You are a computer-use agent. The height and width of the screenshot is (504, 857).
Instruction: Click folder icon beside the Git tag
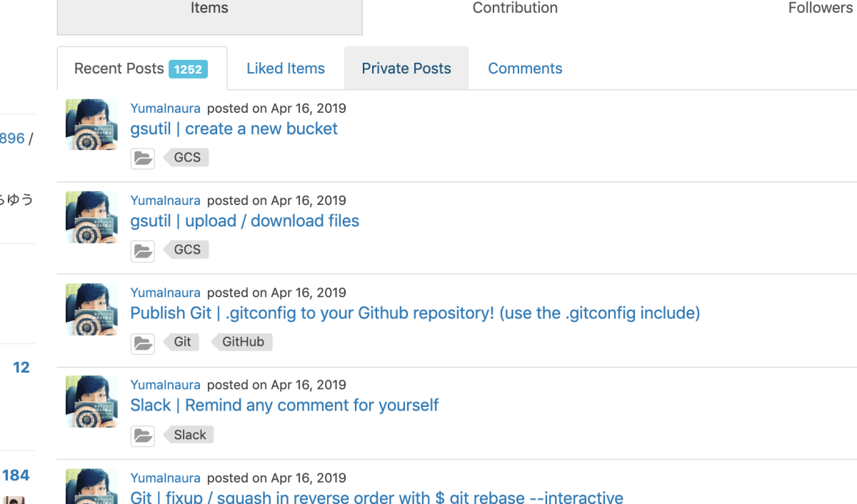coord(143,343)
